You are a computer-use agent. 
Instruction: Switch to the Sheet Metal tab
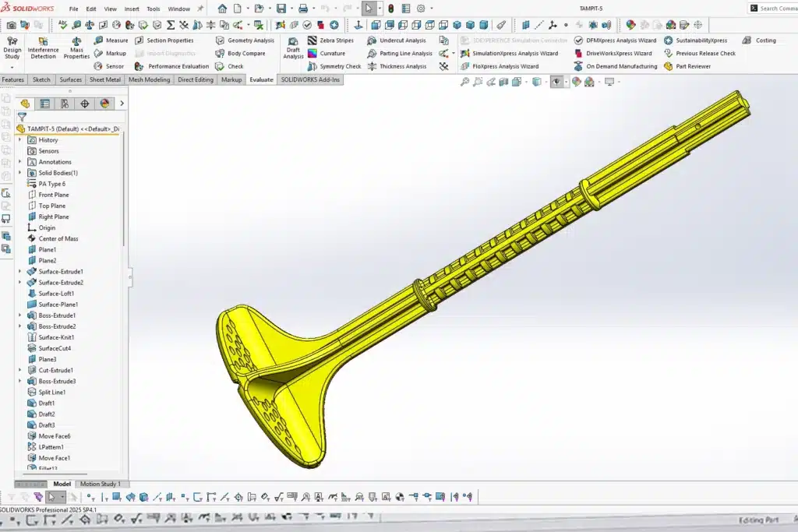coord(105,79)
